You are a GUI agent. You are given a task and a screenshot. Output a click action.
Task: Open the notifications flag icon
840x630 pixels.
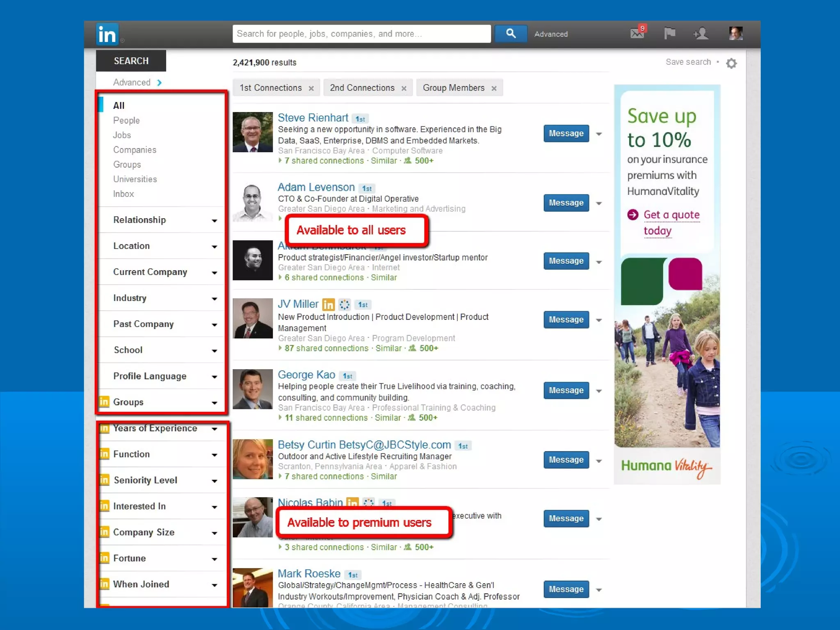tap(669, 33)
